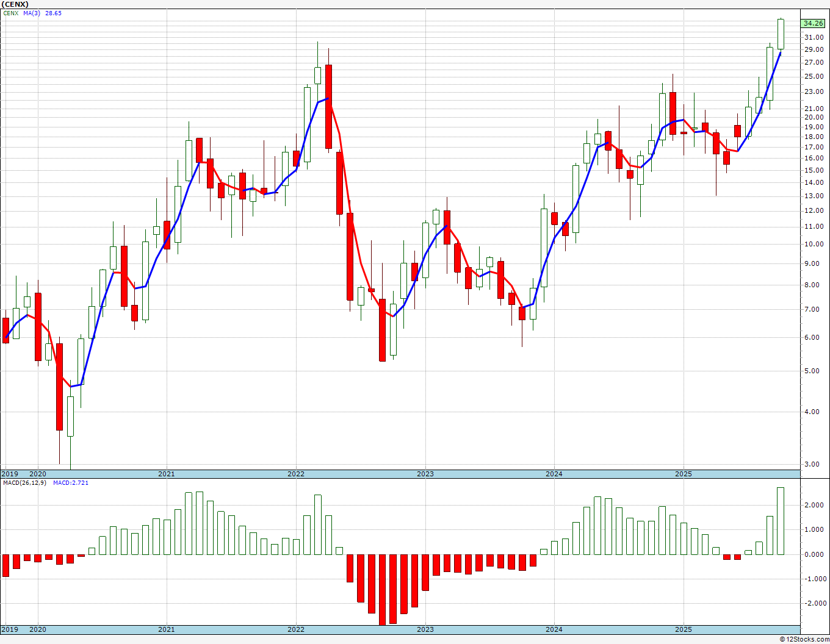Screen dimensions: 830x644
Task: Select the MACD:2.721 value readout
Action: pyautogui.click(x=71, y=483)
